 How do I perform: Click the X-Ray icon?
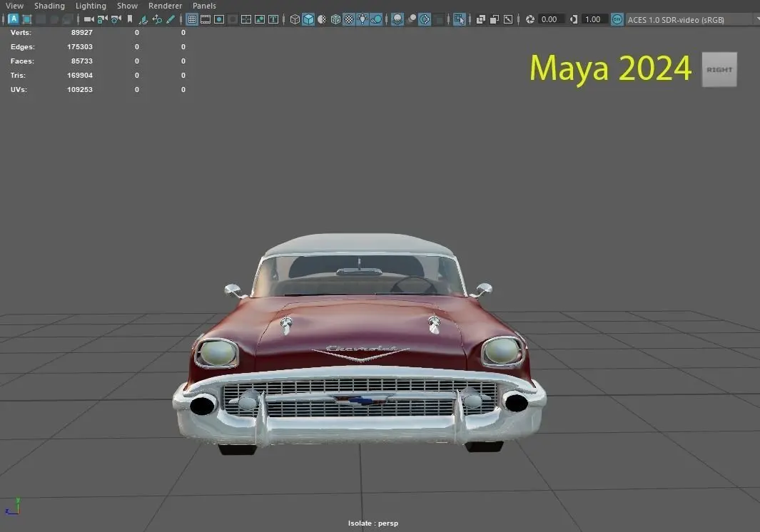click(x=481, y=19)
